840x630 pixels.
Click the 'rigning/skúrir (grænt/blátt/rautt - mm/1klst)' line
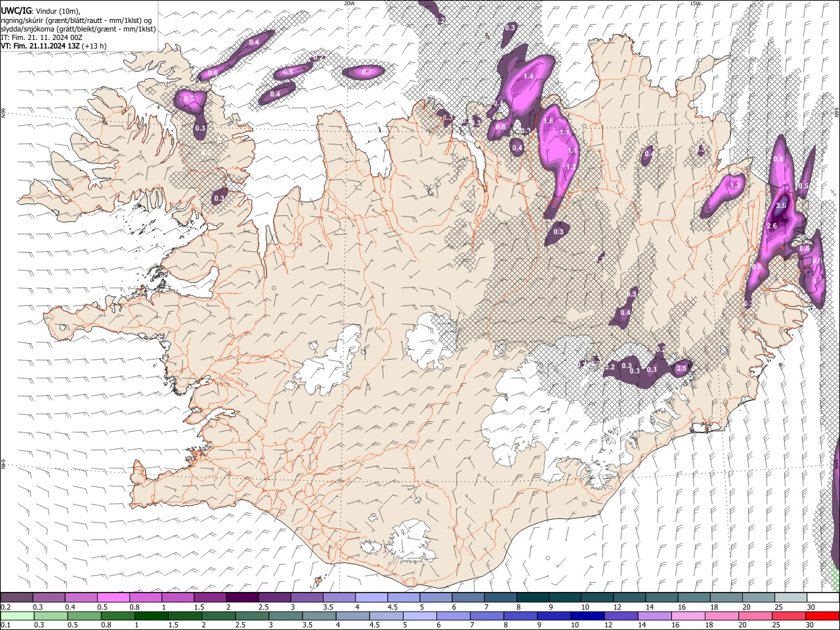tap(76, 20)
